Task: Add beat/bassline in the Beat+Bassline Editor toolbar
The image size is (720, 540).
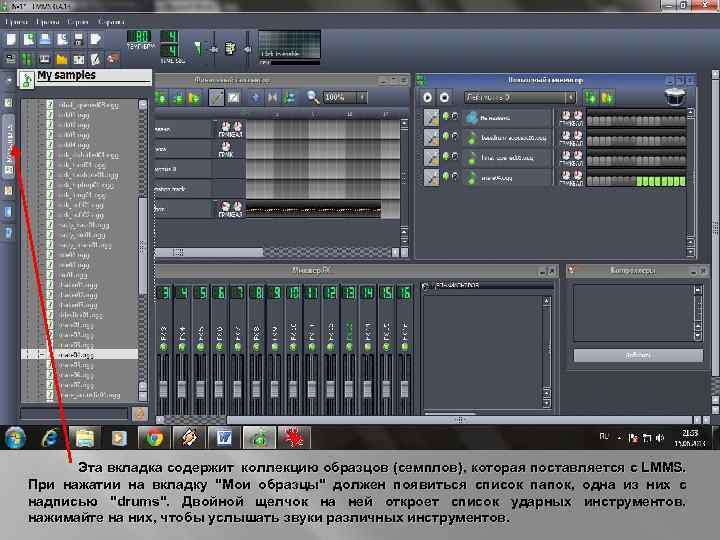Action: pyautogui.click(x=591, y=97)
